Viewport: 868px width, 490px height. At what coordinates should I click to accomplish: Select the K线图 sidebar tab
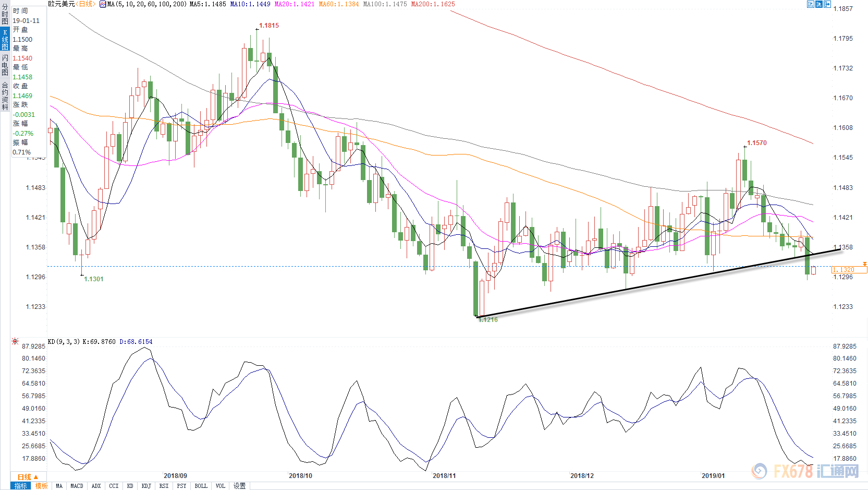coord(5,40)
